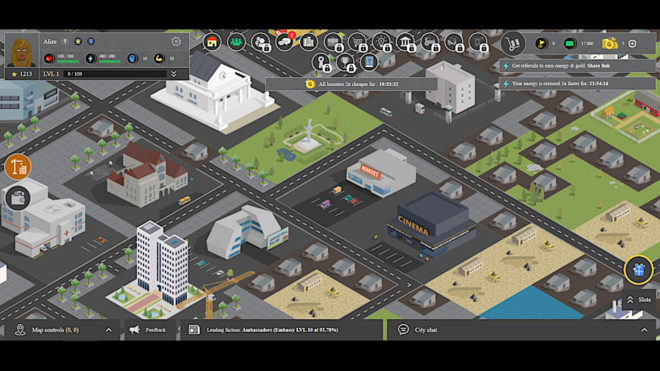This screenshot has height=371, width=660.
Task: Click the Map controls pin icon
Action: pos(20,330)
